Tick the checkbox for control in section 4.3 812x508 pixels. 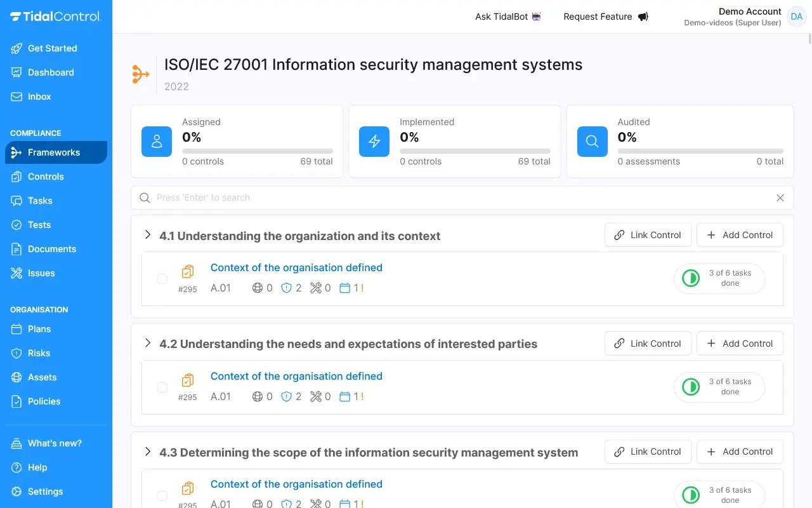tap(162, 495)
